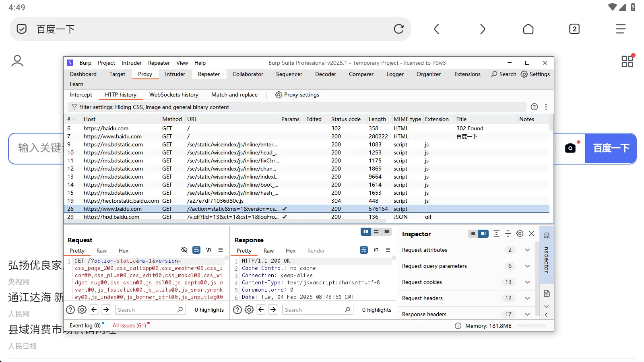Expand Request attributes section

click(x=527, y=250)
